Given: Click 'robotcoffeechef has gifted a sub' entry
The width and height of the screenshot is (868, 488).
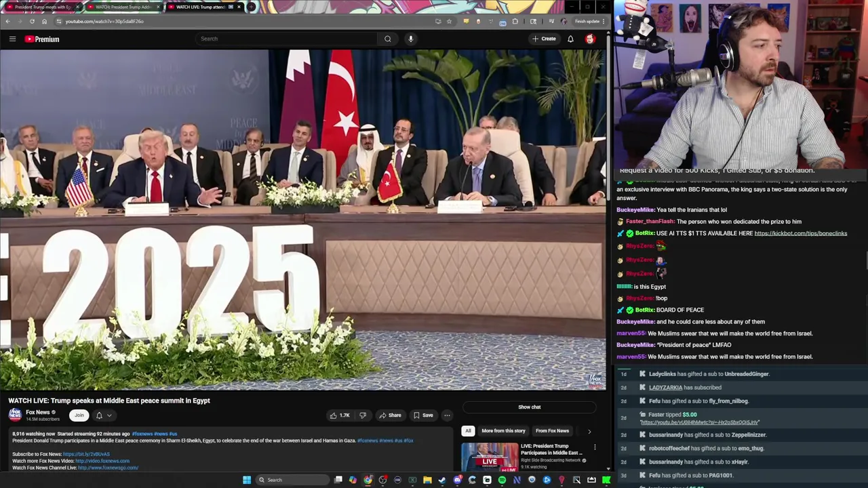Looking at the screenshot, I should click(x=707, y=448).
